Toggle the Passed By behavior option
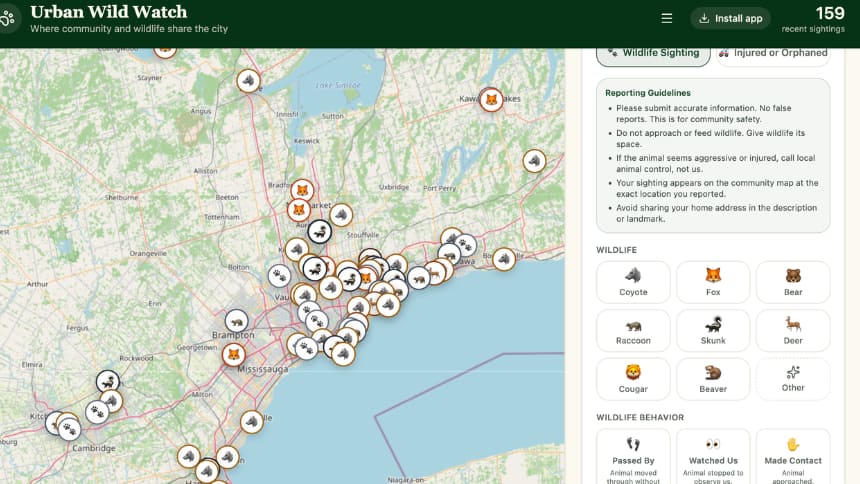 633,457
